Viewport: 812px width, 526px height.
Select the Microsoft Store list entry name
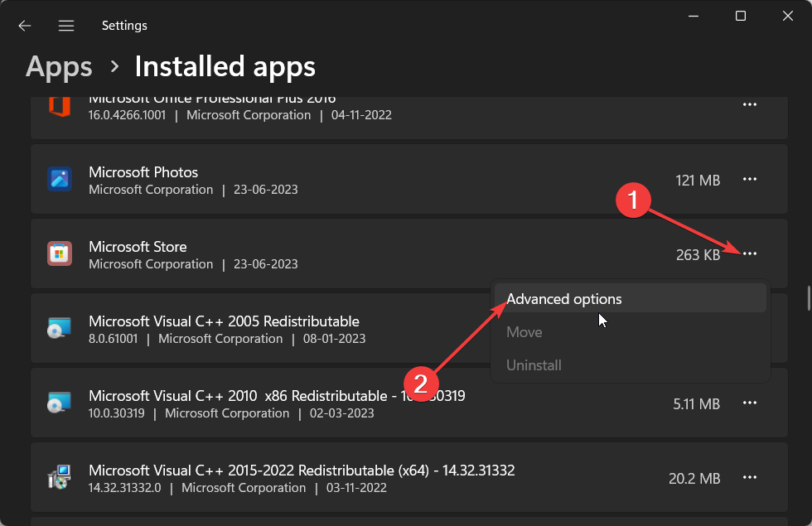point(138,247)
